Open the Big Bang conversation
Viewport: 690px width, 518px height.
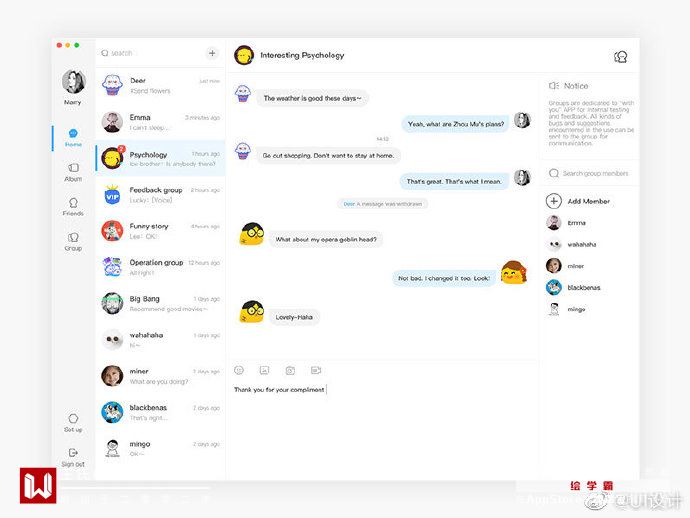pos(161,304)
